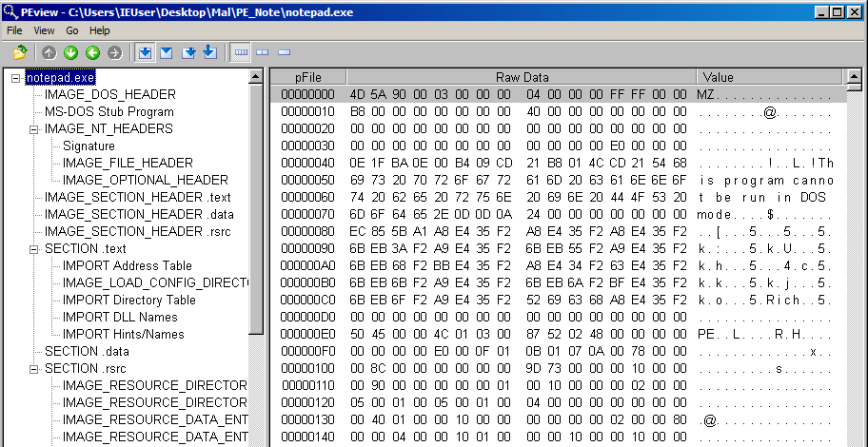Click the green down arrow toolbar icon
868x447 pixels.
[x=70, y=52]
